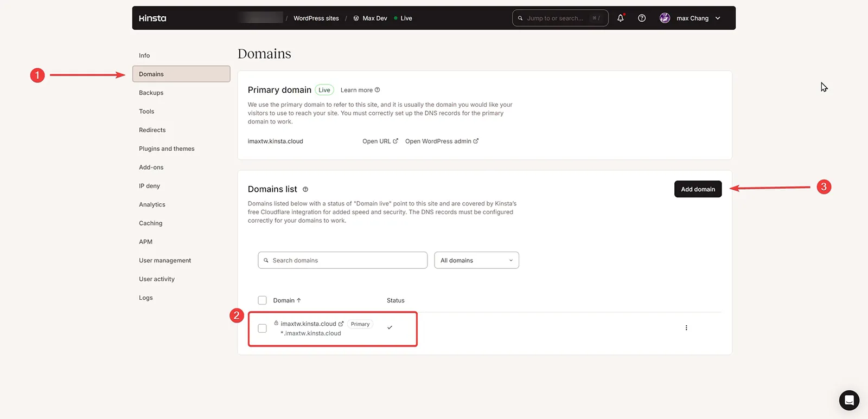Open the imaxtw.kinsta.cloud external link icon
Image resolution: width=868 pixels, height=419 pixels.
click(341, 324)
